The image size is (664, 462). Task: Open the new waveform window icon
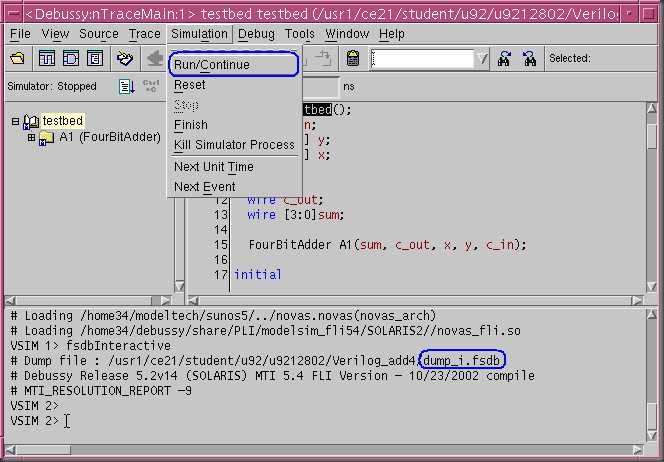(x=47, y=58)
